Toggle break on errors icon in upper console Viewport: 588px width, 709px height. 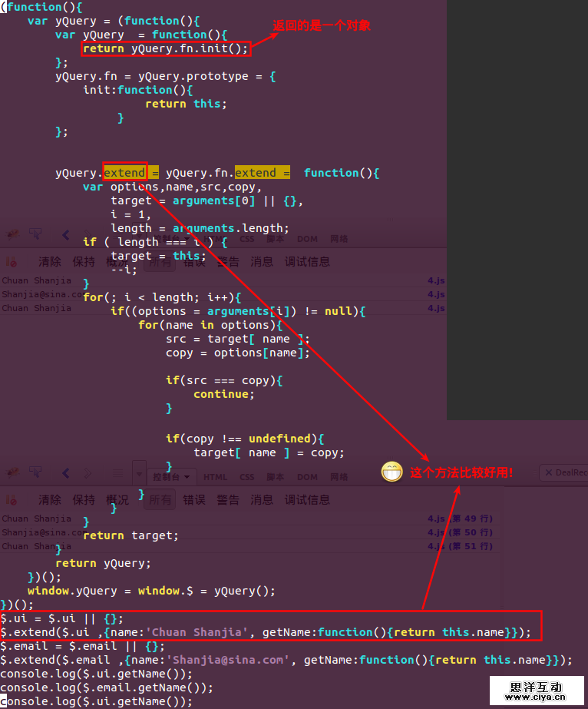(x=12, y=262)
